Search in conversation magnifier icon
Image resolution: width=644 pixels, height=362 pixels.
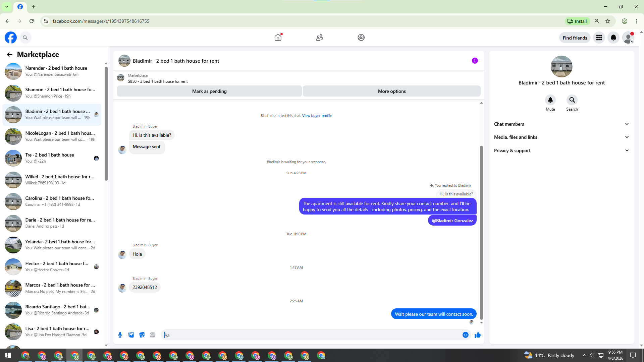tap(572, 100)
